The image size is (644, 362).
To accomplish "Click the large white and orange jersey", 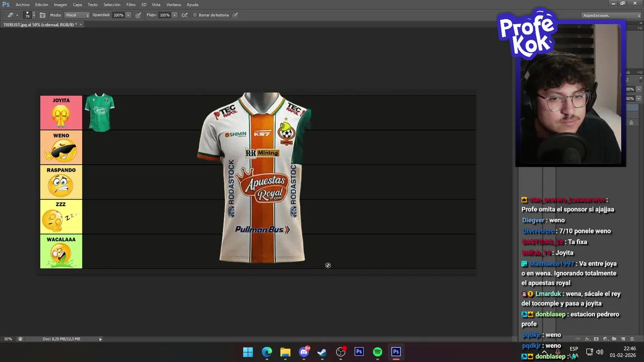I will tap(256, 177).
